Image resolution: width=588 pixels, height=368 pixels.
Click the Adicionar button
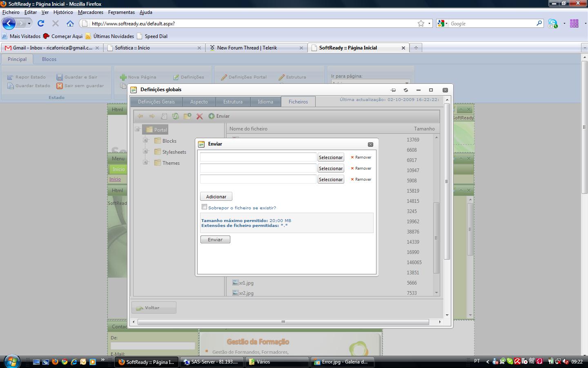coord(216,197)
